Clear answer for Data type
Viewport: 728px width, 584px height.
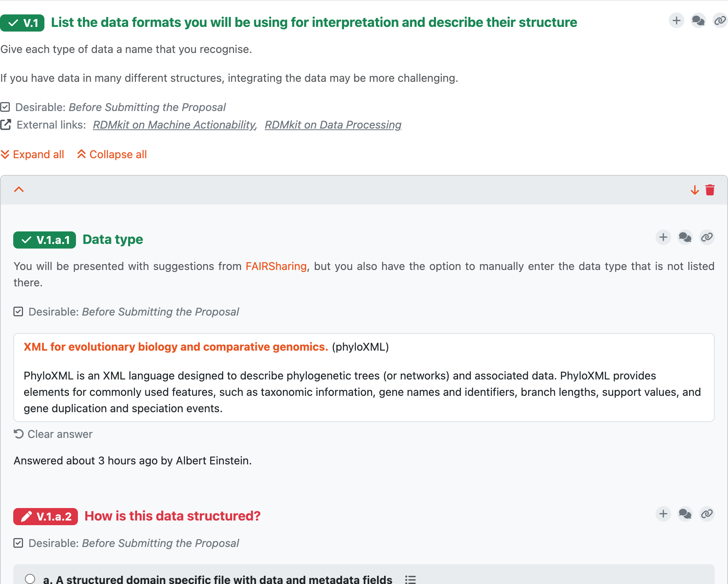pos(53,434)
